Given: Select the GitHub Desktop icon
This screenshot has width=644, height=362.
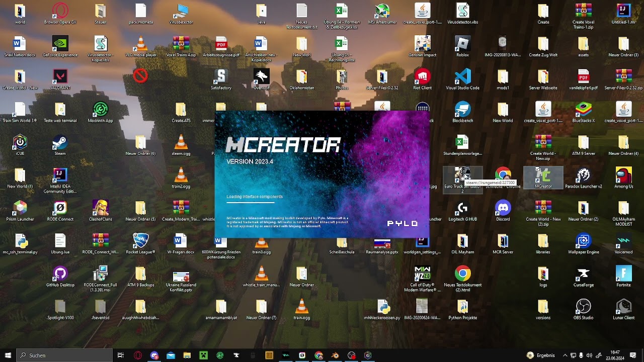Looking at the screenshot, I should click(60, 277).
